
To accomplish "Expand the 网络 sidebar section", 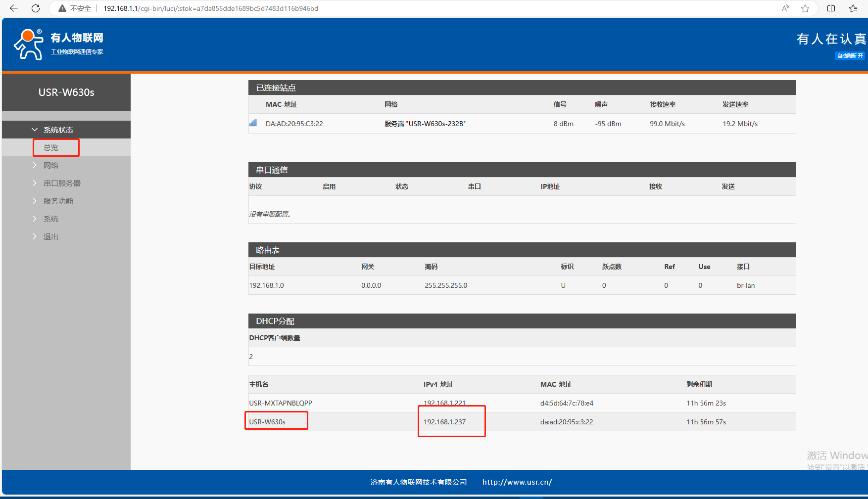I will [51, 166].
